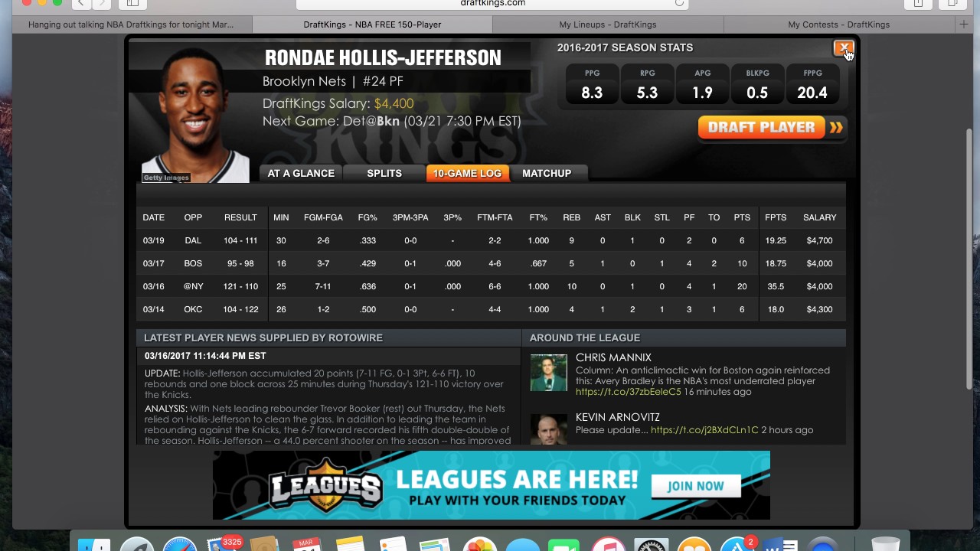
Task: Close the player stats popup
Action: pos(842,48)
